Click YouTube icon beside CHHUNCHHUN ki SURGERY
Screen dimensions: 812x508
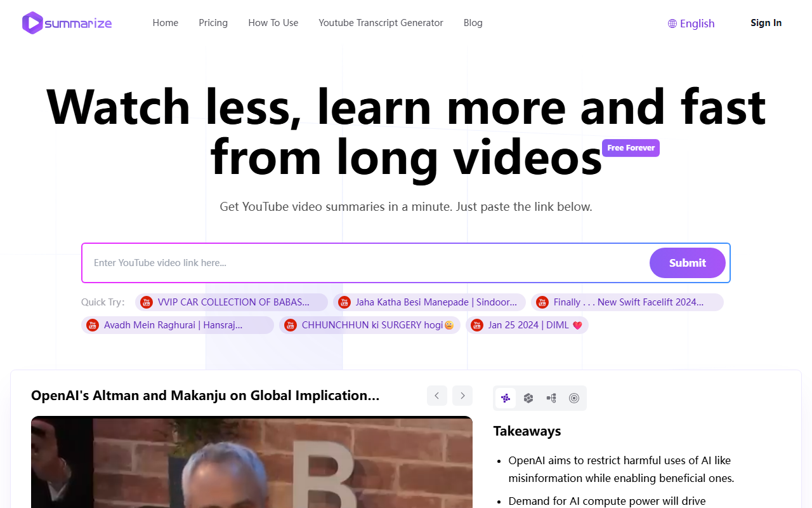pyautogui.click(x=291, y=325)
